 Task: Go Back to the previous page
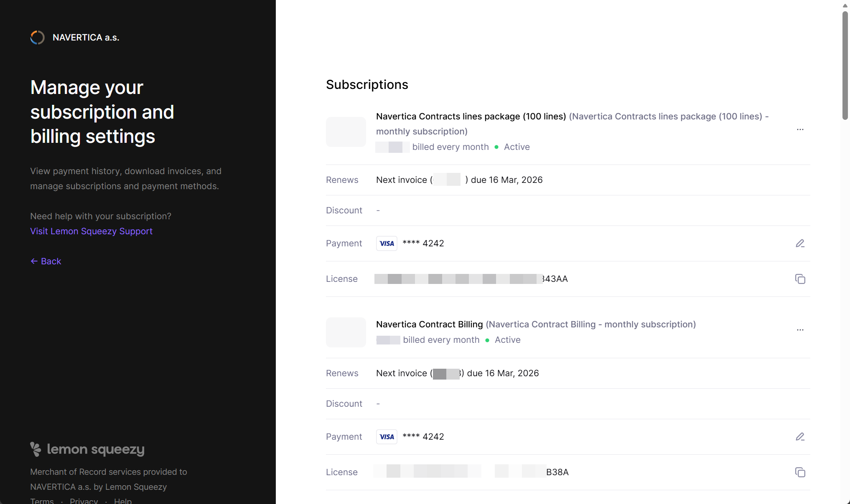point(46,261)
